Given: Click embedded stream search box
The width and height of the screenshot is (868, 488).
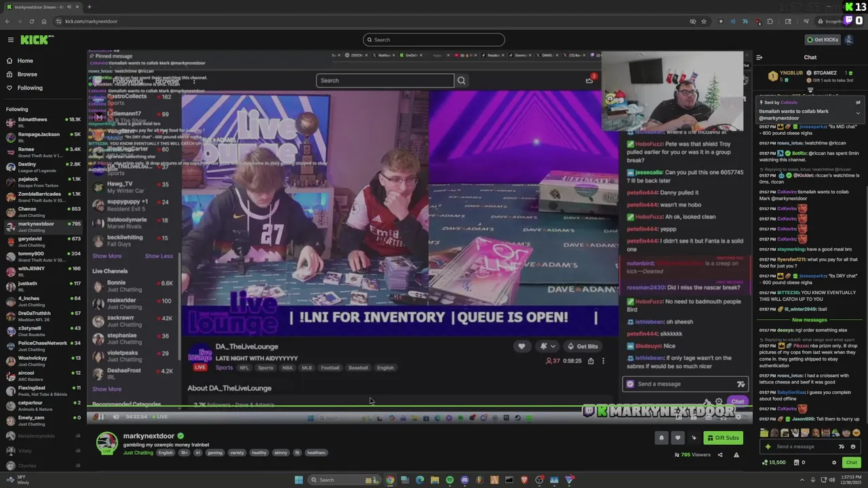Looking at the screenshot, I should 384,81.
